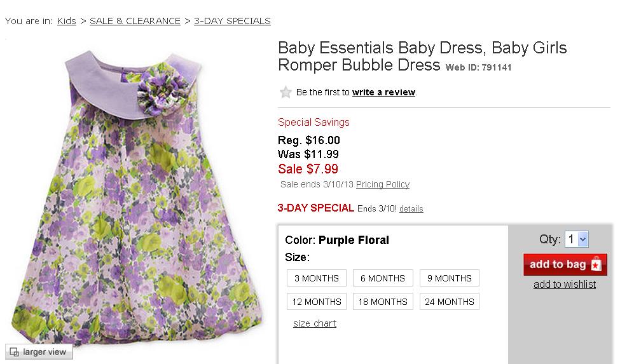
Task: Choose the 12 MONTHS size
Action: 317,302
